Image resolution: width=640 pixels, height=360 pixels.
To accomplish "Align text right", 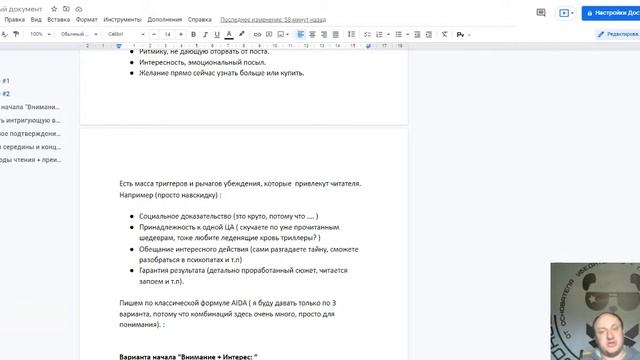I will [x=324, y=34].
